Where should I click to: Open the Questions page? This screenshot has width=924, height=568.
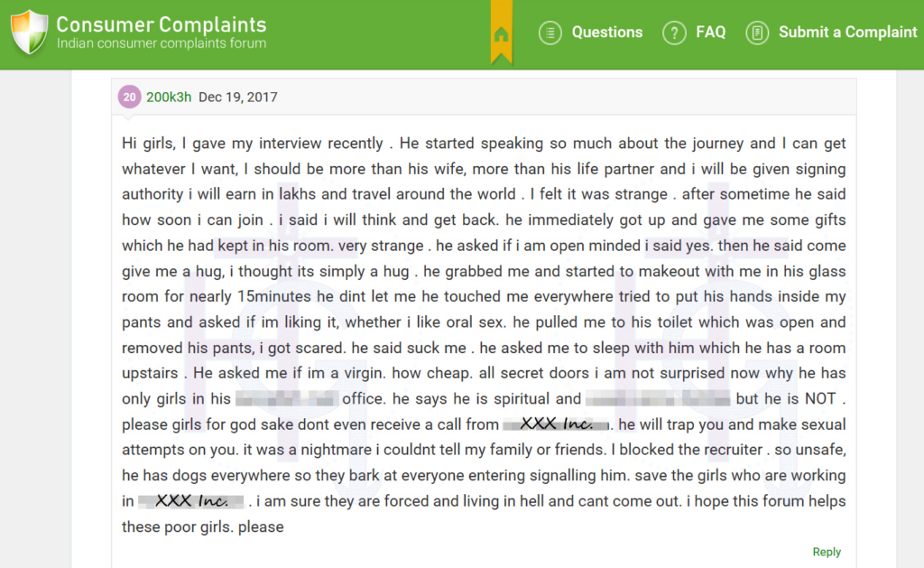(x=607, y=32)
